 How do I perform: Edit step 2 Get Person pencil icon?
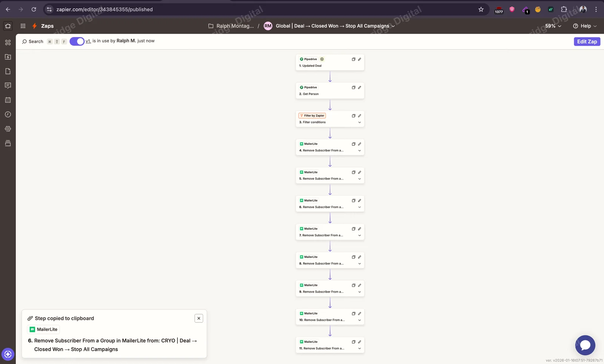(359, 88)
